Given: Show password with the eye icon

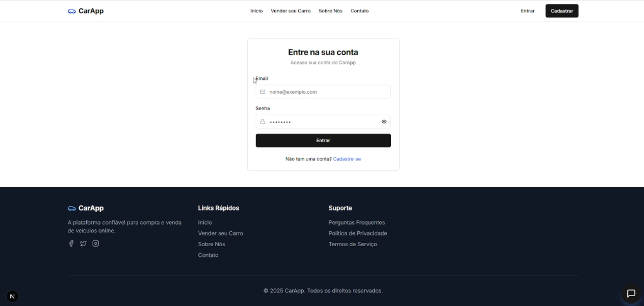Looking at the screenshot, I should tap(384, 121).
